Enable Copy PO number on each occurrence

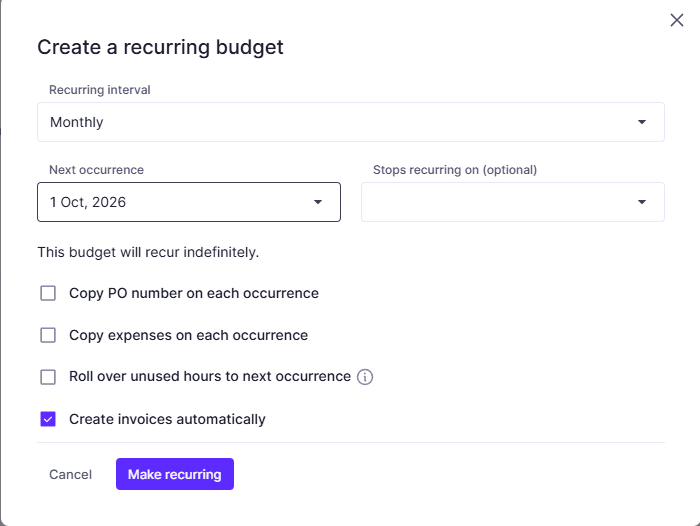(48, 293)
